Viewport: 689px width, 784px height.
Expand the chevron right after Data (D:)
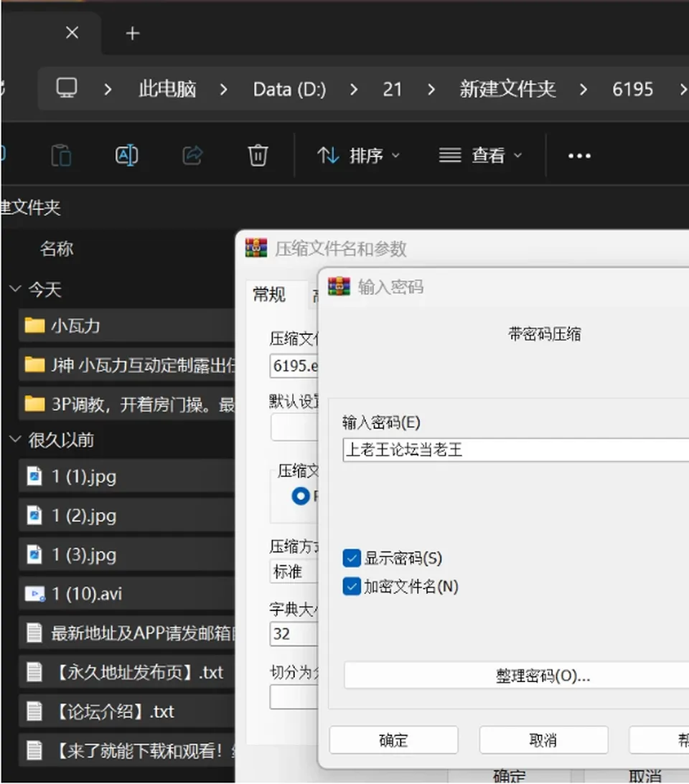coord(354,90)
